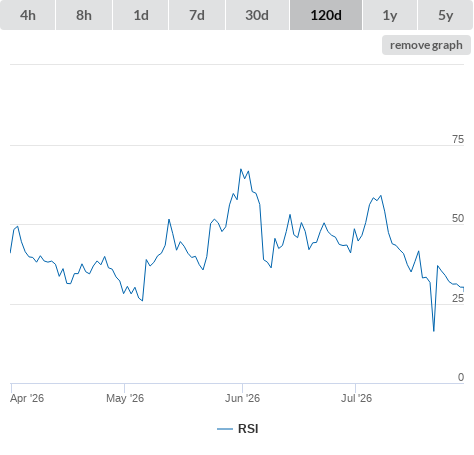Choose the 1d time range tab
The height and width of the screenshot is (455, 474).
coord(141,15)
